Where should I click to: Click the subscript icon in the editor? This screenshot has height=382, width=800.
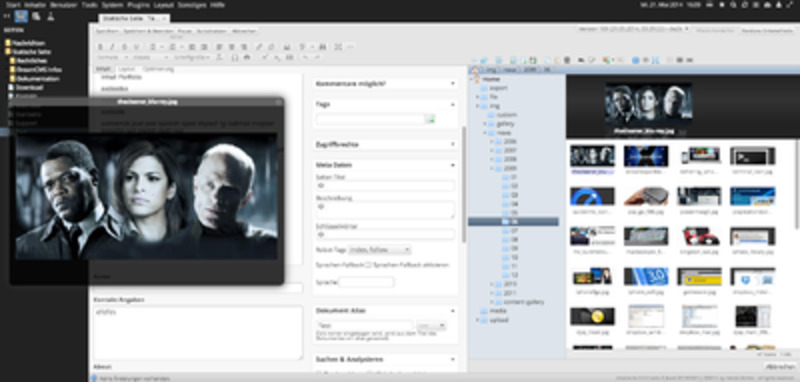(x=277, y=57)
